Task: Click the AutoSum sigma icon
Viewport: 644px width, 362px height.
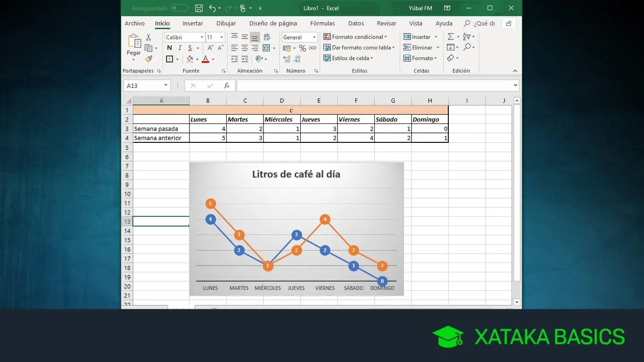Action: (x=451, y=37)
